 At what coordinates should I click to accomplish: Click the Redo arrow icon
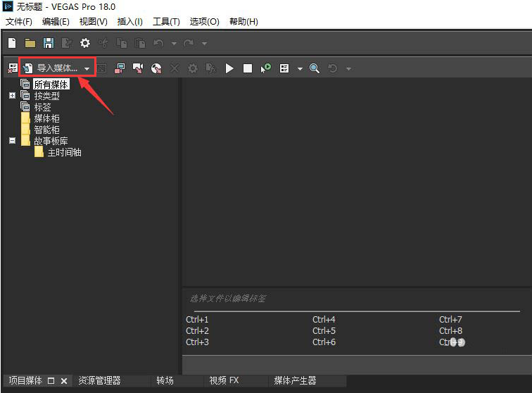[189, 43]
